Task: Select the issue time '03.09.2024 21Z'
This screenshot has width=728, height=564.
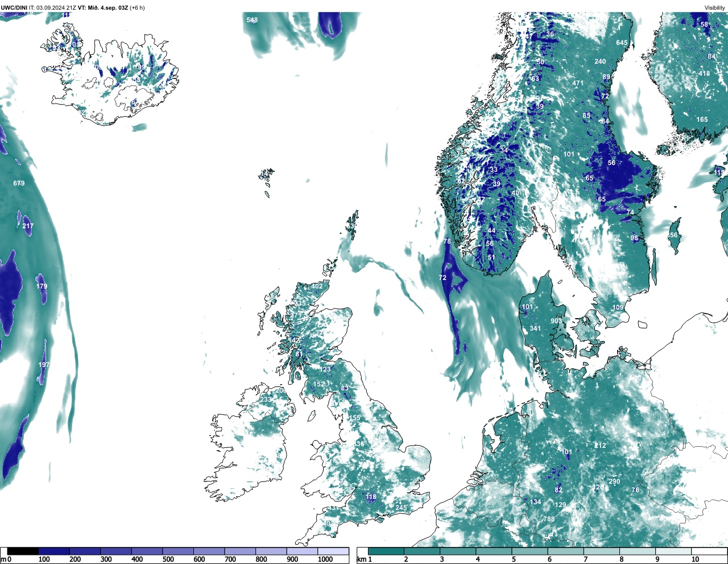Action: (x=57, y=8)
